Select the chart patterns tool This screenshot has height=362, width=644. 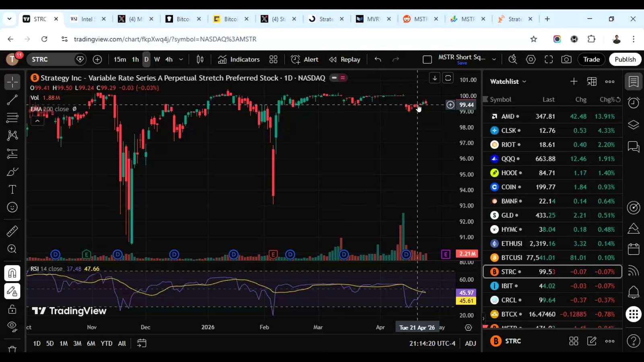coord(12,135)
